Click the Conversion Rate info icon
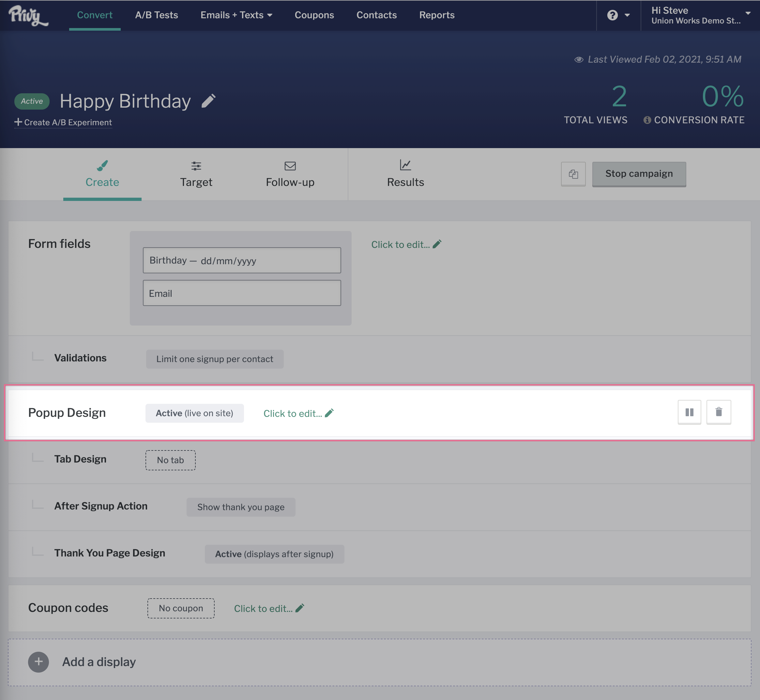760x700 pixels. [x=647, y=120]
